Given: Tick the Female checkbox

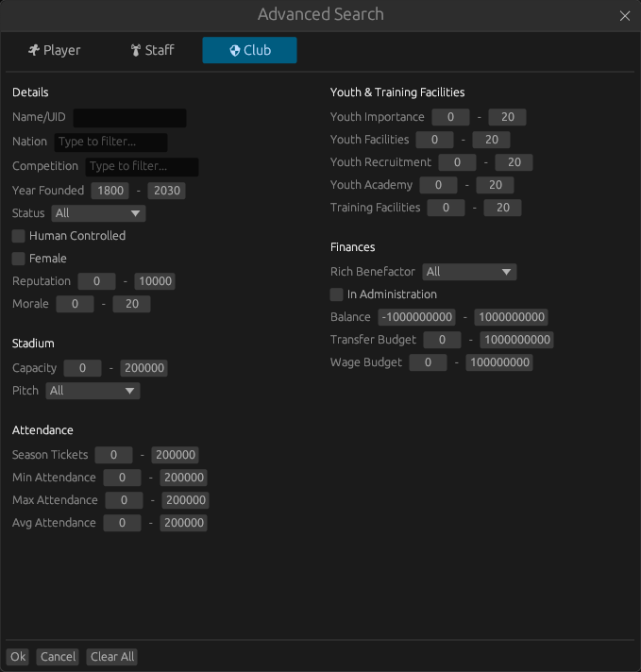Looking at the screenshot, I should tap(19, 259).
